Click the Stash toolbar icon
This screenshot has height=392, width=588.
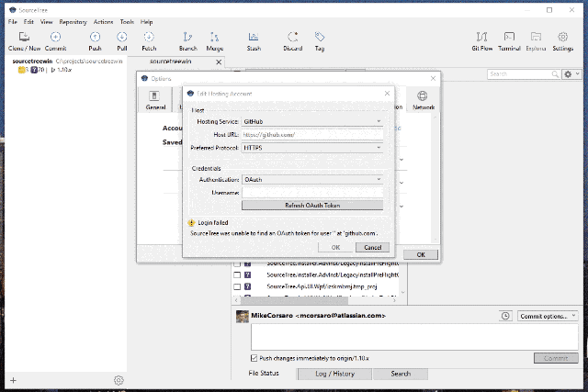pyautogui.click(x=254, y=41)
